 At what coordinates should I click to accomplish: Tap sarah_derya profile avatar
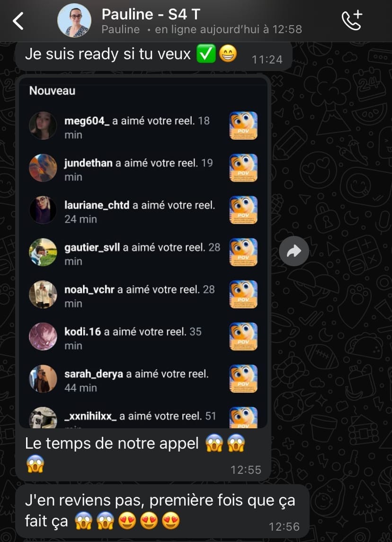pos(43,379)
